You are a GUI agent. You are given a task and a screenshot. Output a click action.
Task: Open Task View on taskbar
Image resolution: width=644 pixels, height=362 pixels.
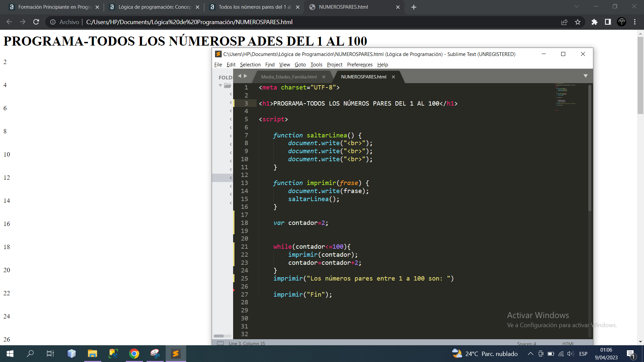click(50, 354)
